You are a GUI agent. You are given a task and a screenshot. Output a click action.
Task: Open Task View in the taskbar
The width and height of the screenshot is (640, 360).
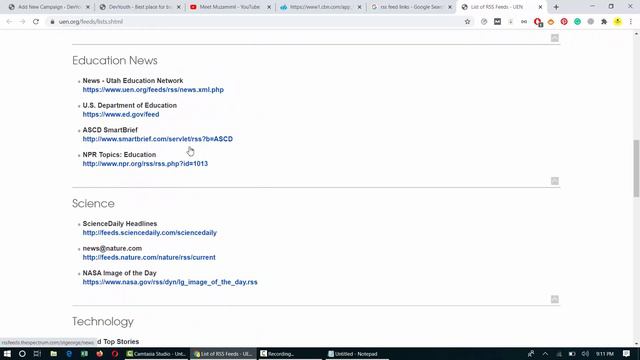[x=38, y=354]
